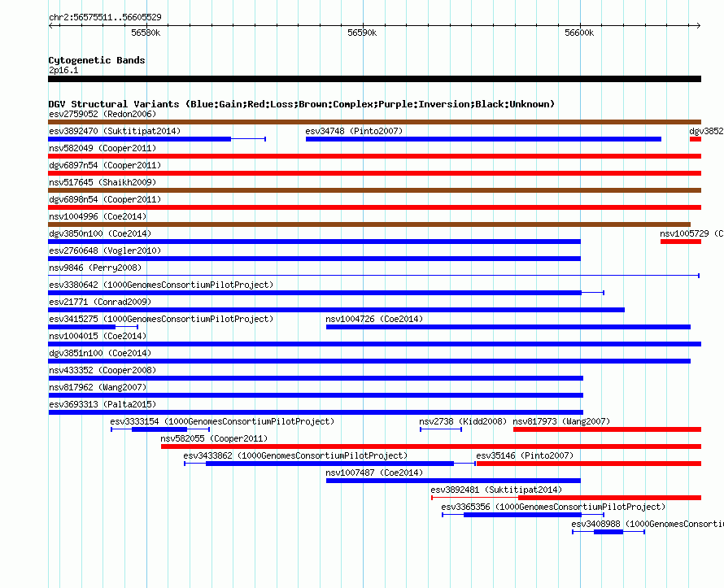Select the esv3693313 (Palta2015) label
This screenshot has width=724, height=588.
tap(102, 404)
